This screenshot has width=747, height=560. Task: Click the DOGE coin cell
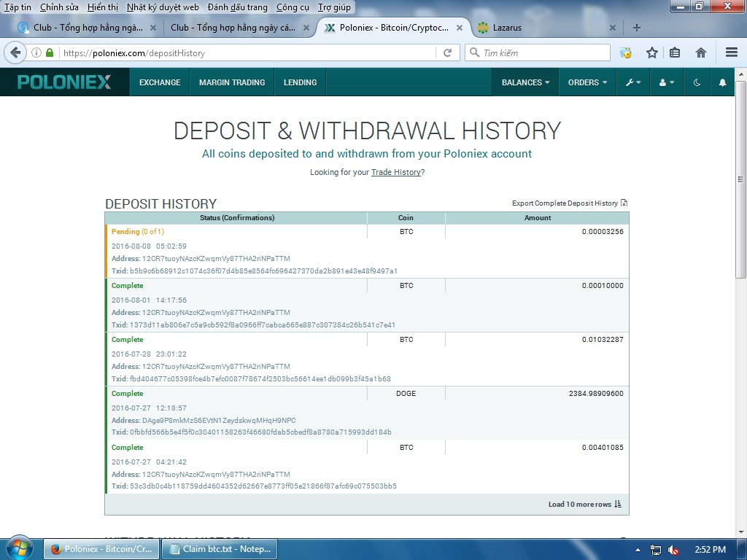[406, 393]
